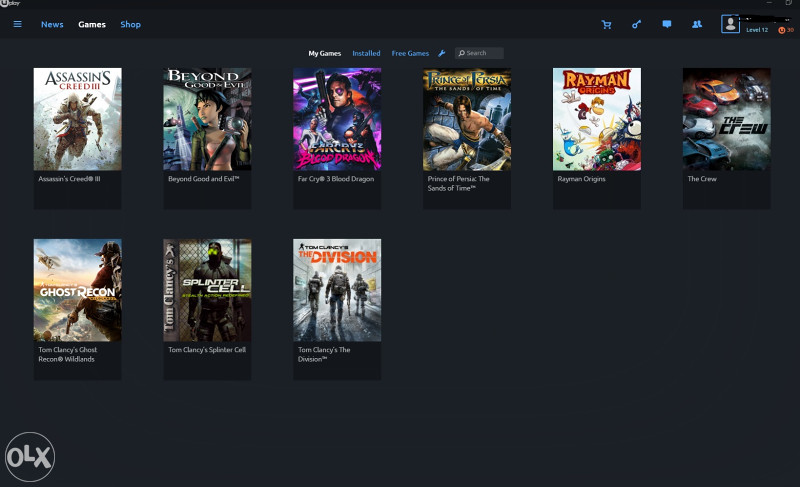Click the user profile avatar
800x487 pixels.
coord(730,24)
